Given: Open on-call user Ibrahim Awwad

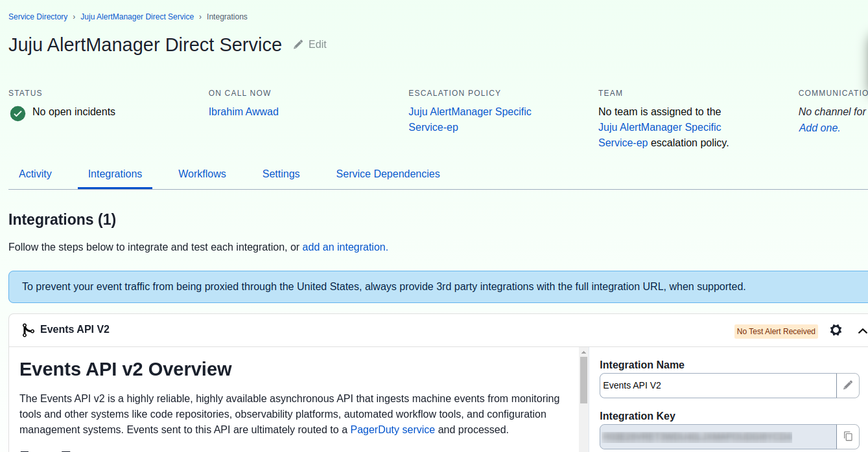Looking at the screenshot, I should pos(243,112).
